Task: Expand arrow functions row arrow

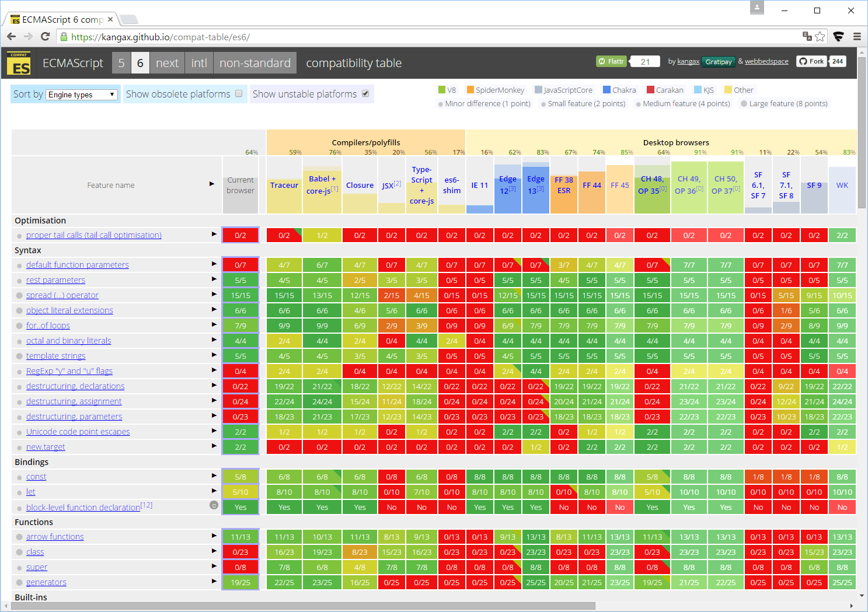Action: click(x=214, y=536)
